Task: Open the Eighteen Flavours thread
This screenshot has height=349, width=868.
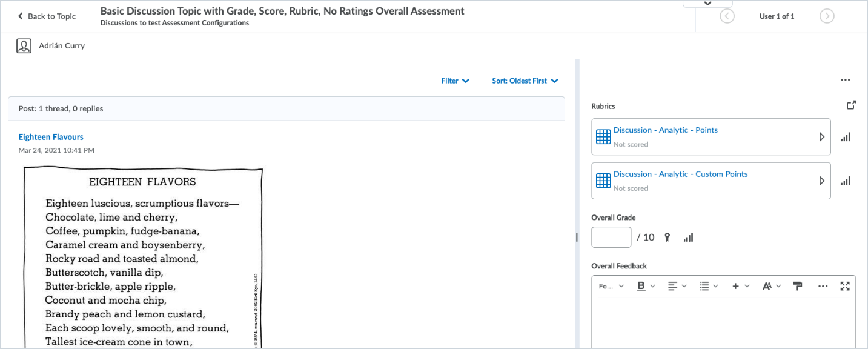Action: pos(50,136)
